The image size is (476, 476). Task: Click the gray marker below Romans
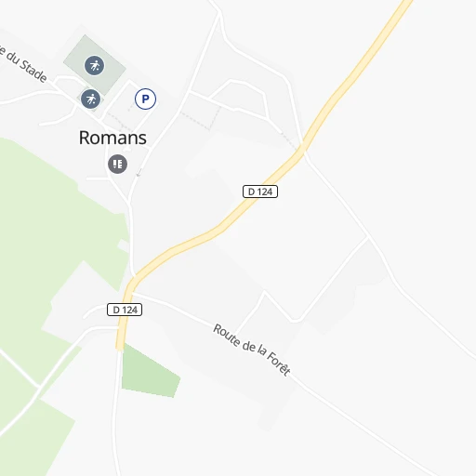117,164
